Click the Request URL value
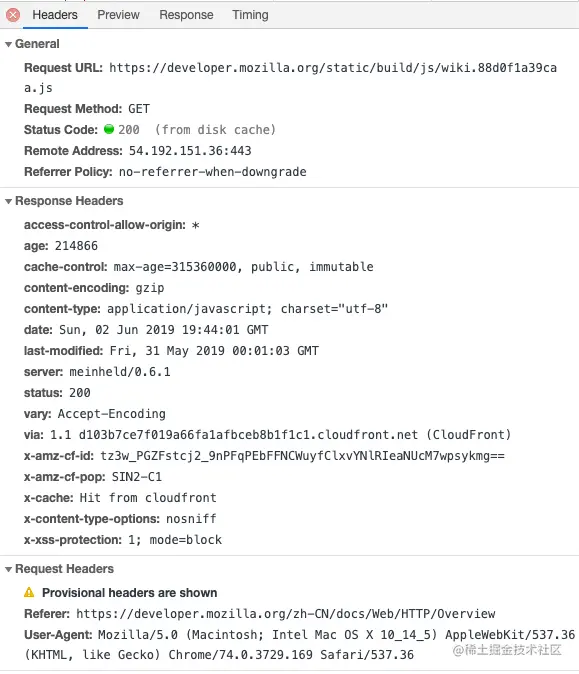Image resolution: width=579 pixels, height=674 pixels. (x=290, y=78)
